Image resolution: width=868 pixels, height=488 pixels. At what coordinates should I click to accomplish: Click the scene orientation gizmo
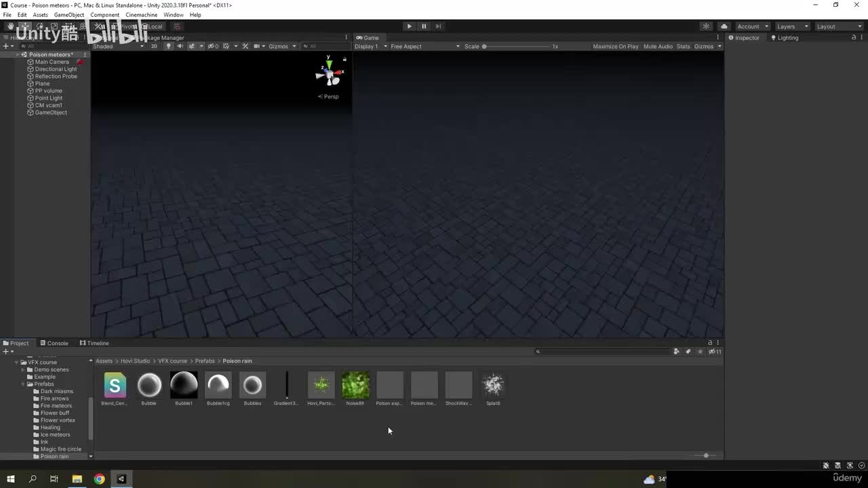(329, 73)
